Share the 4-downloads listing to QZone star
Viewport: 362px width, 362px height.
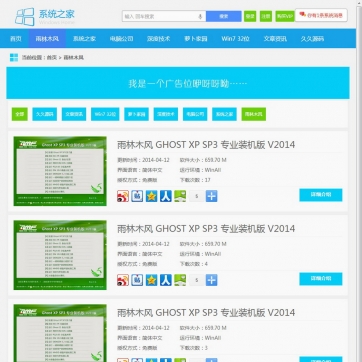[x=151, y=280]
